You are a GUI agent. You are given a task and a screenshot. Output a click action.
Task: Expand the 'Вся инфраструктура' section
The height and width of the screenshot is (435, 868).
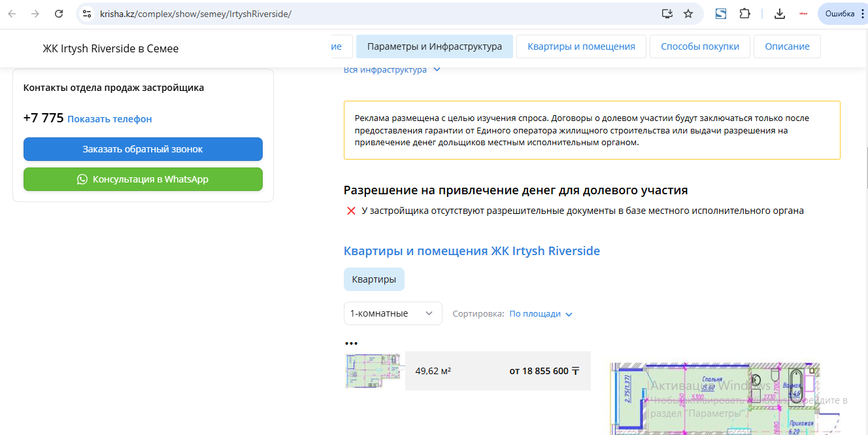tap(392, 70)
